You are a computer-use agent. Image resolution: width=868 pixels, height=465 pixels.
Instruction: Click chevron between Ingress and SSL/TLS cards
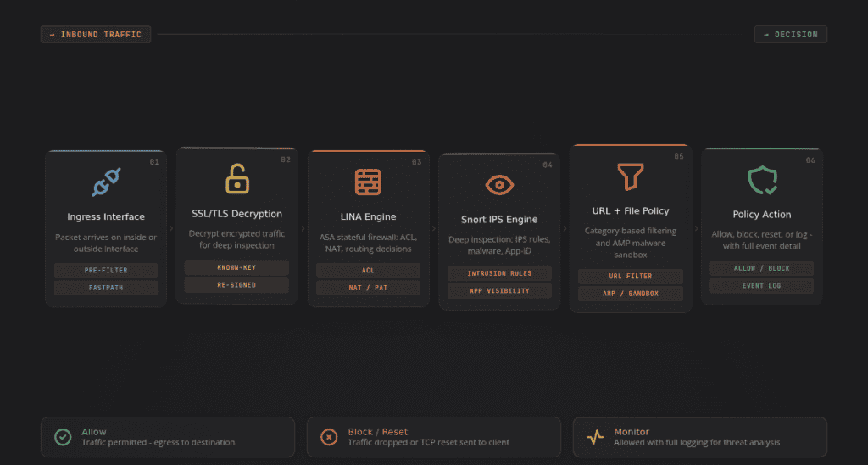[171, 228]
